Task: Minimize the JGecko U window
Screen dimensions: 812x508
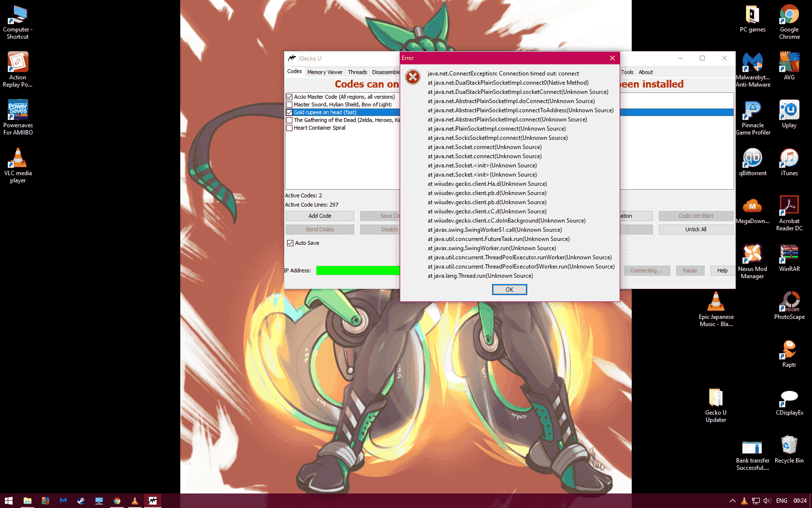Action: 681,58
